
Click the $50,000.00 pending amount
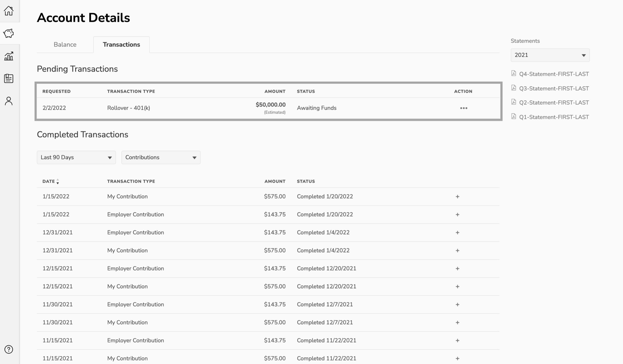(270, 105)
